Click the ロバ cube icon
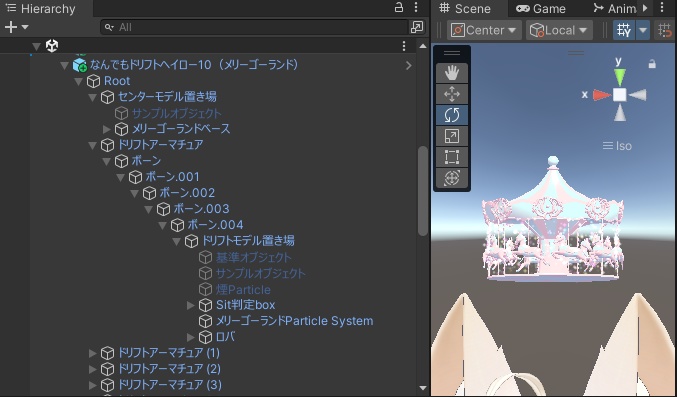The width and height of the screenshot is (677, 397). [205, 337]
